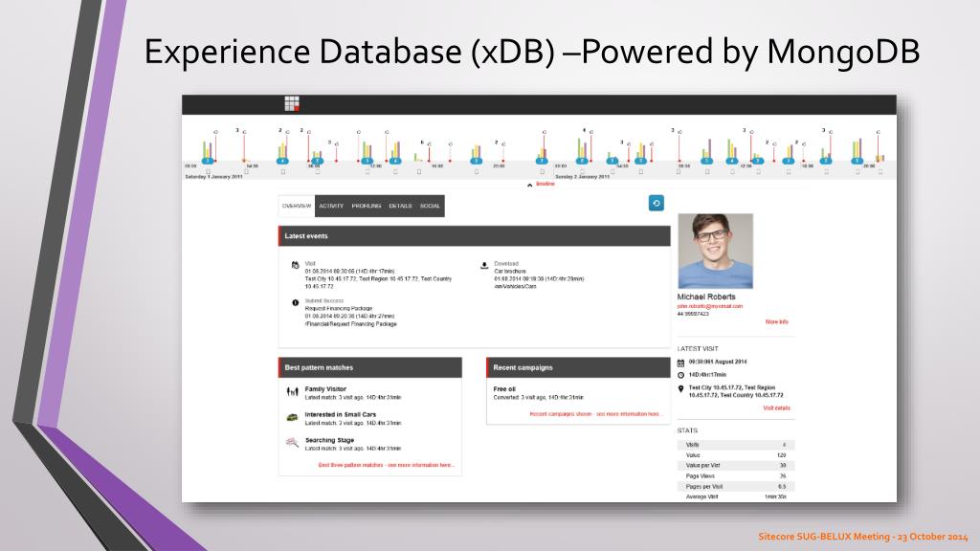Viewport: 980px width, 551px height.
Task: Click the Visits row in Stats
Action: [736, 445]
